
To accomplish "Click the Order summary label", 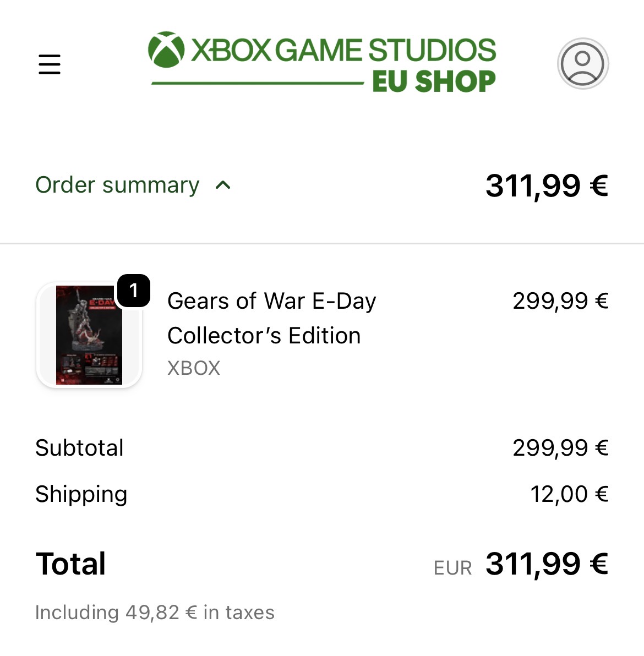I will click(117, 185).
